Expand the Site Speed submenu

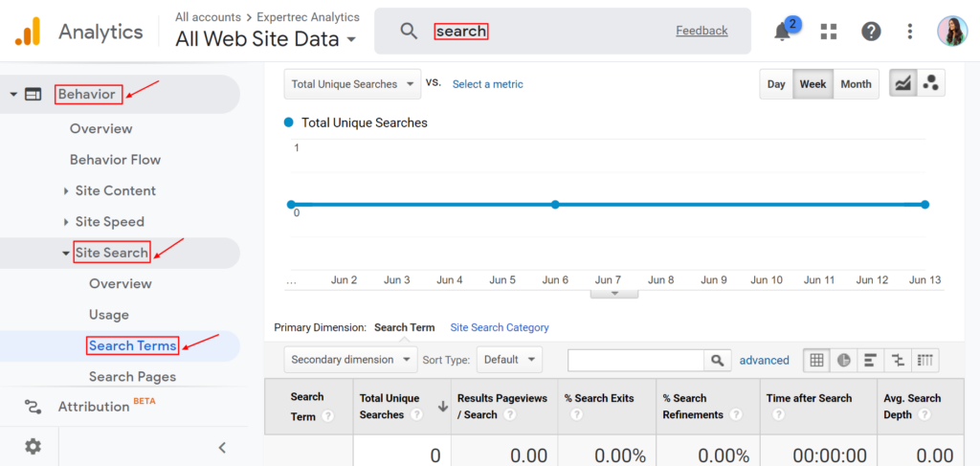[x=66, y=222]
